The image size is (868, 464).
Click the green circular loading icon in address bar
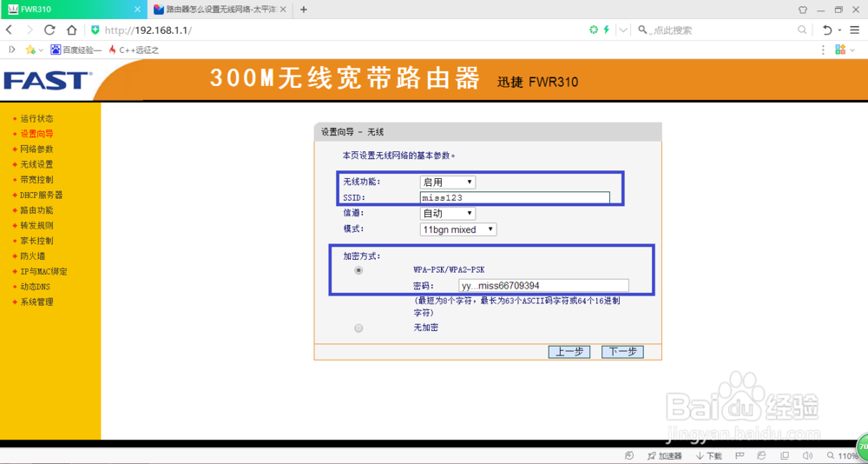click(x=594, y=30)
